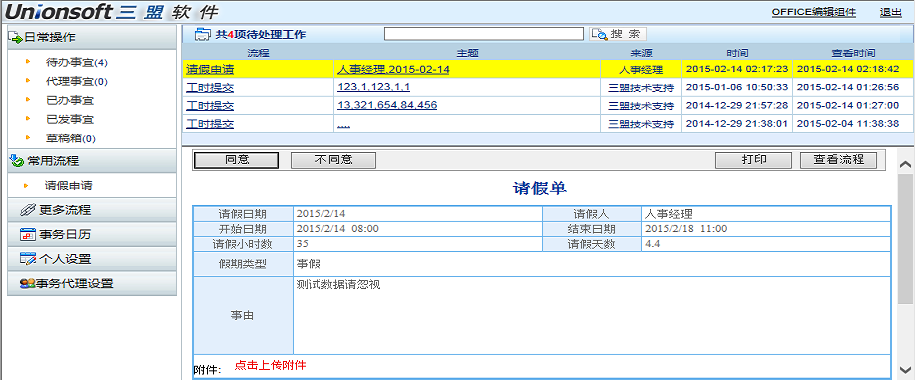The height and width of the screenshot is (380, 915).
Task: Open 待办事宜(4) in the sidebar
Action: pos(76,62)
